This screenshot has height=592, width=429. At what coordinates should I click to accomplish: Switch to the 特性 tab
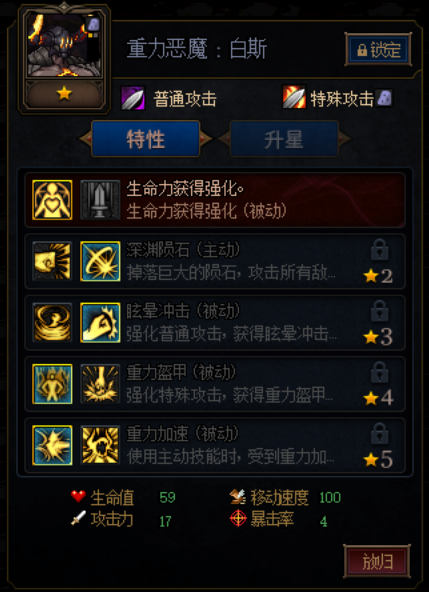[145, 139]
